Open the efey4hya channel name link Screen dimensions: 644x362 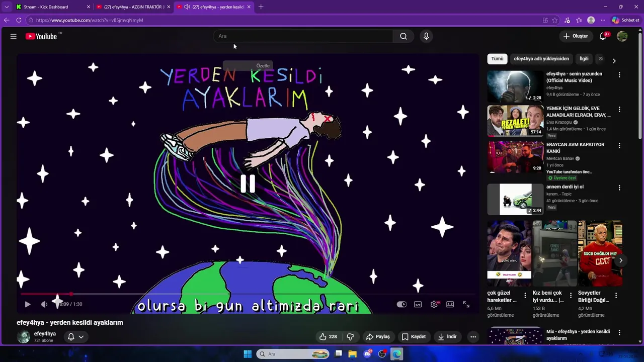coord(45,334)
